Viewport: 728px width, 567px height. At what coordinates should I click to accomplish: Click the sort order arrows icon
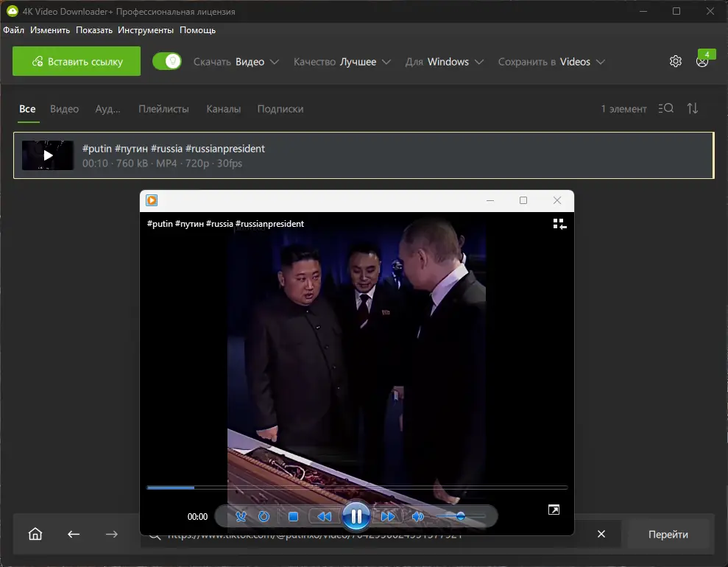(692, 108)
